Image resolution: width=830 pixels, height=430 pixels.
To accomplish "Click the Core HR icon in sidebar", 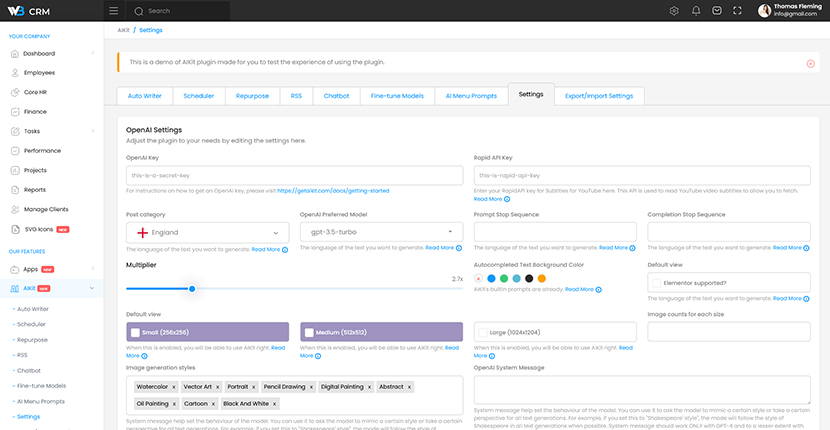I will [15, 92].
